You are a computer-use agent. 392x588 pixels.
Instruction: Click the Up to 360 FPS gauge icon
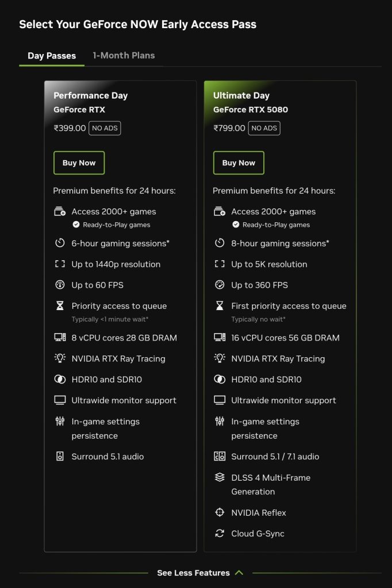[x=220, y=285]
